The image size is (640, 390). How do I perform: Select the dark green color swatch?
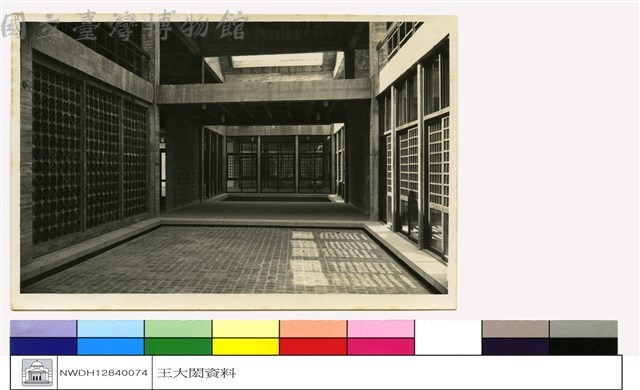click(178, 346)
